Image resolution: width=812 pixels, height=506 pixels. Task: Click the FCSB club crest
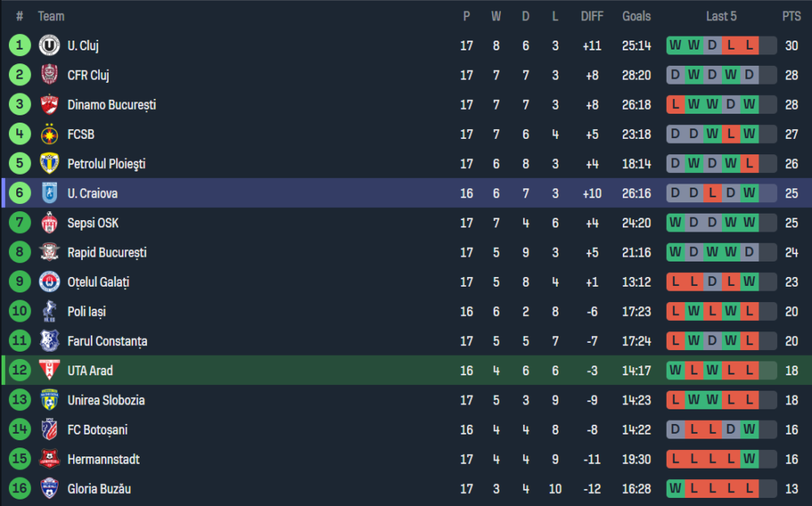(50, 134)
